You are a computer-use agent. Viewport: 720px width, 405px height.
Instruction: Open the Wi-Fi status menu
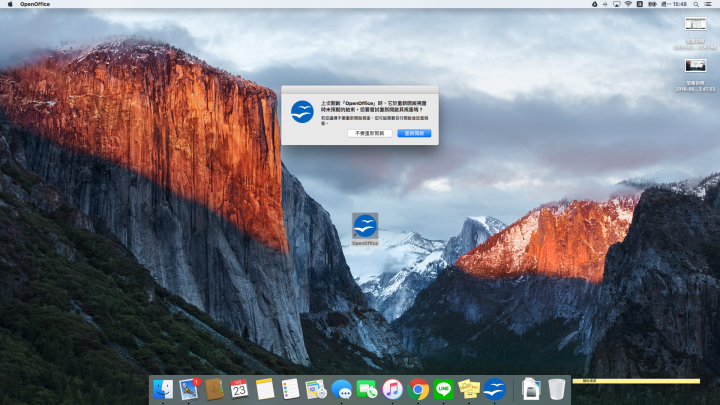point(628,4)
